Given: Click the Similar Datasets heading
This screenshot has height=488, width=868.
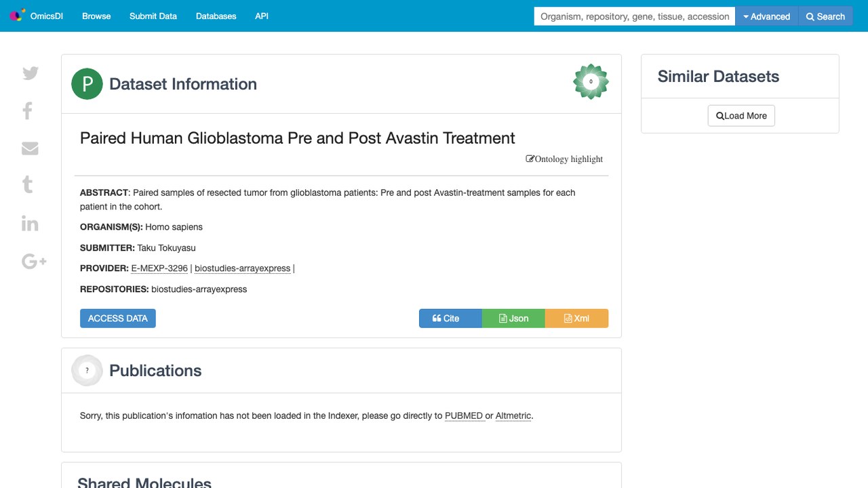Looking at the screenshot, I should pyautogui.click(x=718, y=77).
